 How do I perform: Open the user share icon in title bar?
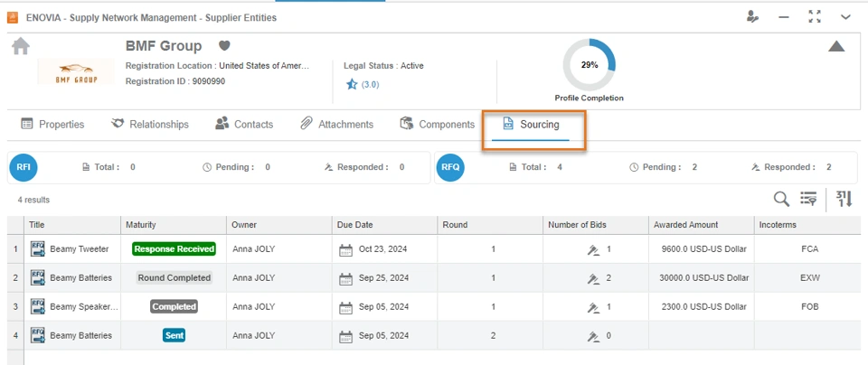click(x=752, y=17)
